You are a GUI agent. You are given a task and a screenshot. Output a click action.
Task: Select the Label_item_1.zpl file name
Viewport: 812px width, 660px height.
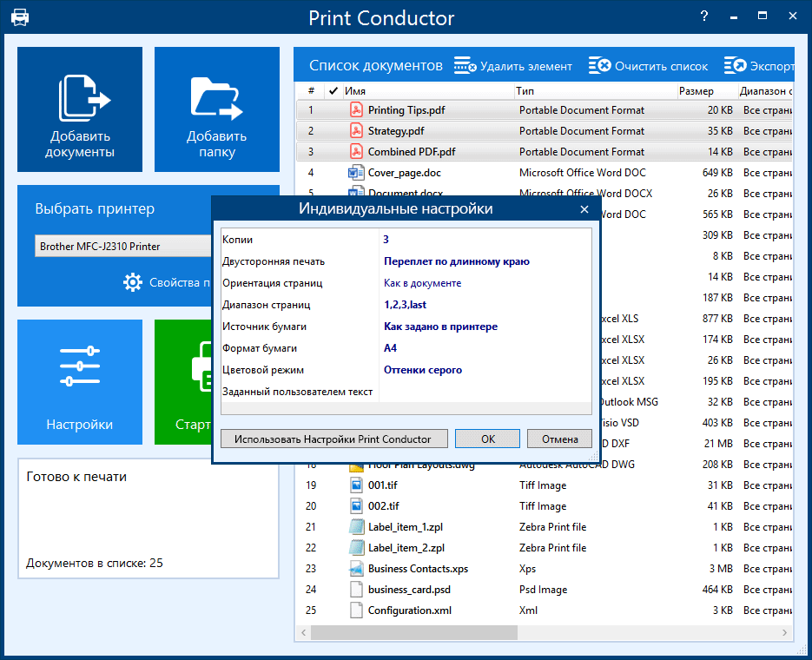pos(406,527)
